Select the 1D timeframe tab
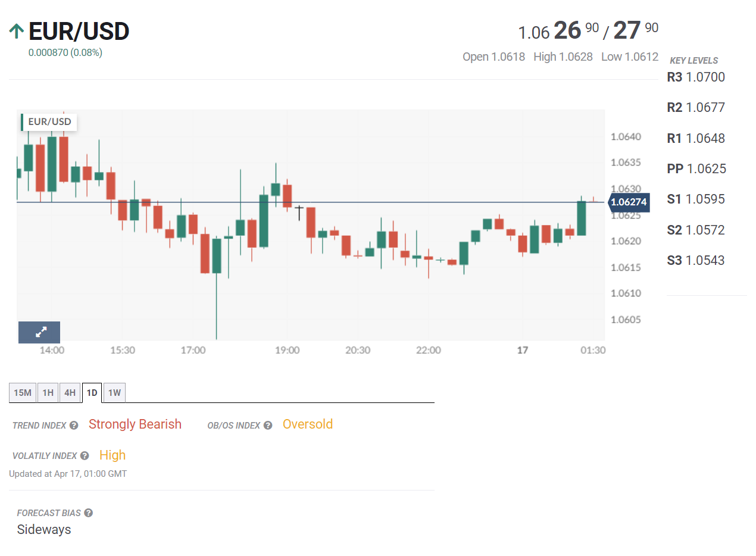Screen dimensions: 756x556 point(92,393)
